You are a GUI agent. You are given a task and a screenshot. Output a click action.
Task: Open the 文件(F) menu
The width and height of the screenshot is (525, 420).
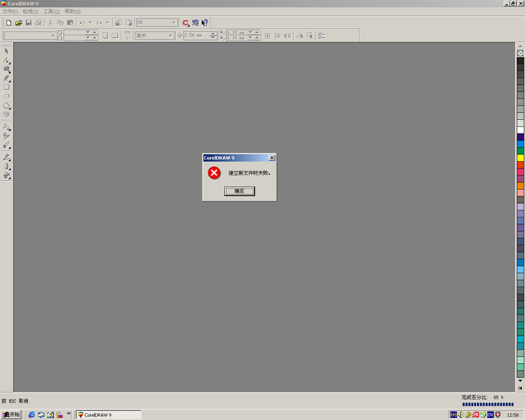10,11
